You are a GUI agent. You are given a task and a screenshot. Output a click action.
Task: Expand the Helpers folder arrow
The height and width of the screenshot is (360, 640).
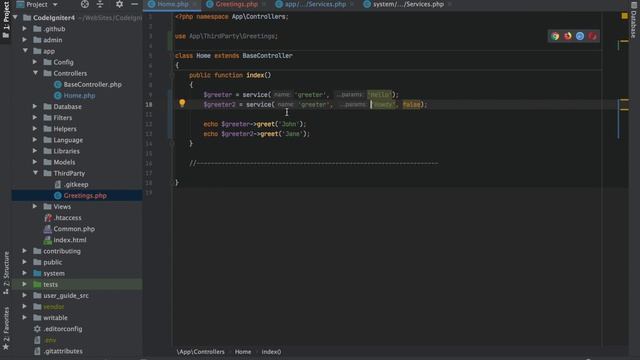tap(35, 129)
